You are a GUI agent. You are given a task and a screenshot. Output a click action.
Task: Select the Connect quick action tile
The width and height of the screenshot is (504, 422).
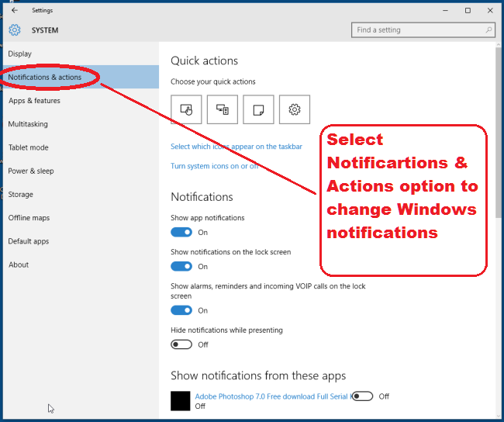(223, 109)
